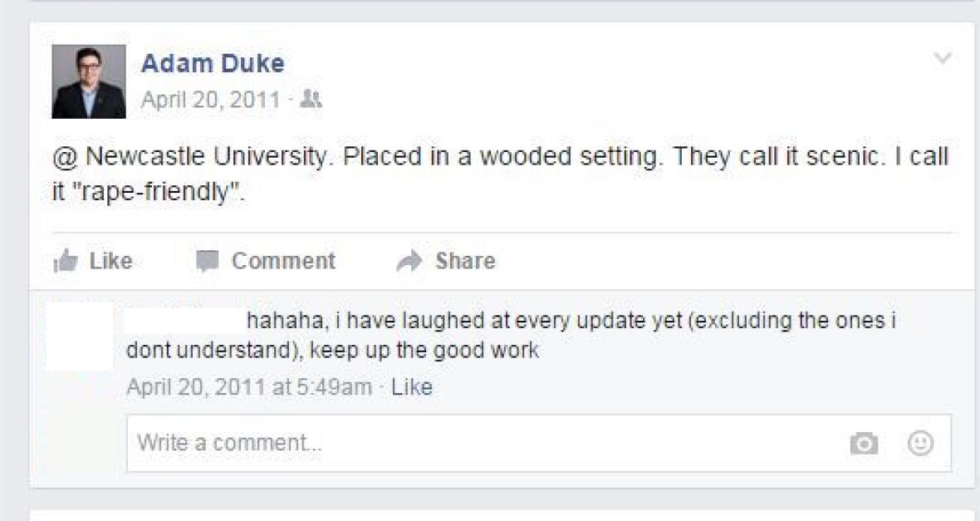This screenshot has height=521, width=980.
Task: Click the friends audience icon beside date
Action: 311,99
